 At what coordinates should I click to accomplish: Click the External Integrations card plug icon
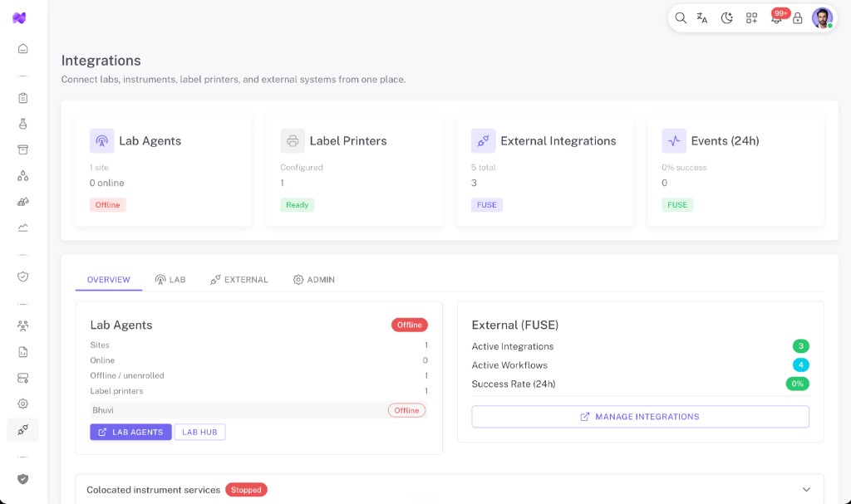point(483,141)
